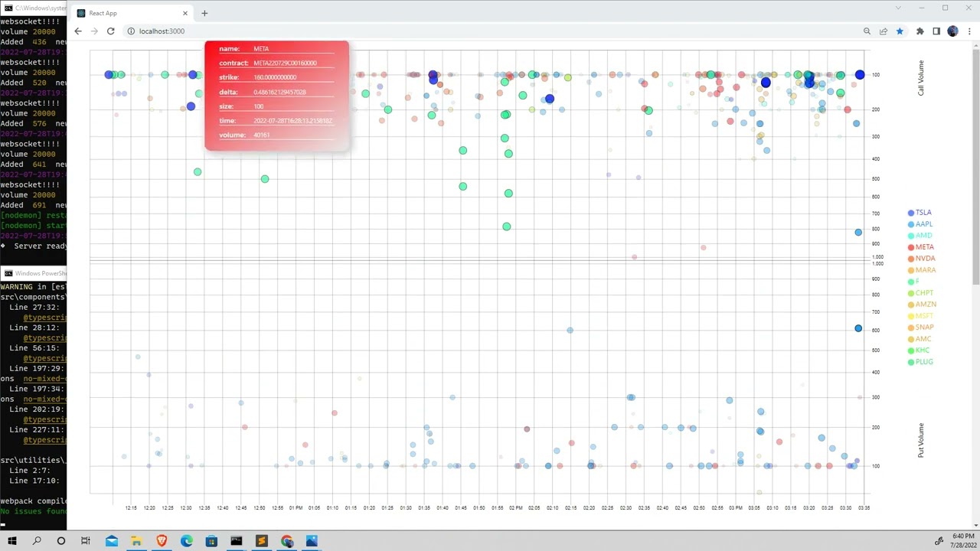The height and width of the screenshot is (551, 980).
Task: Click the 02 PM time axis label
Action: click(x=516, y=508)
